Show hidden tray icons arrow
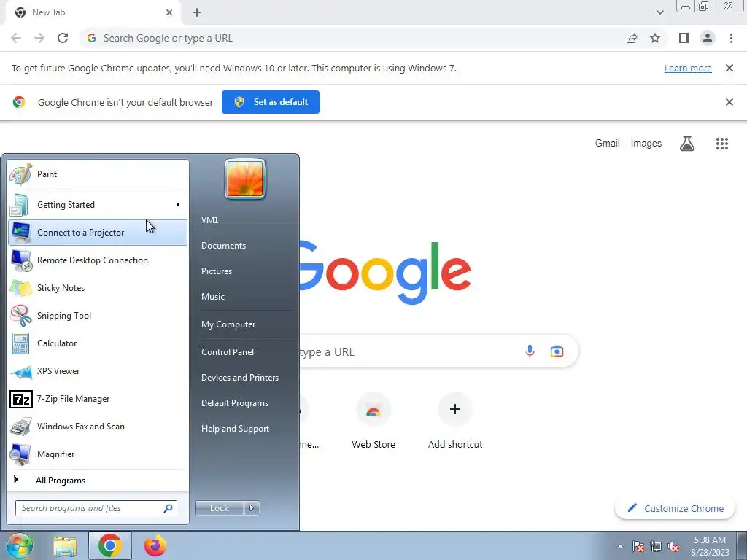The height and width of the screenshot is (560, 747). point(620,546)
